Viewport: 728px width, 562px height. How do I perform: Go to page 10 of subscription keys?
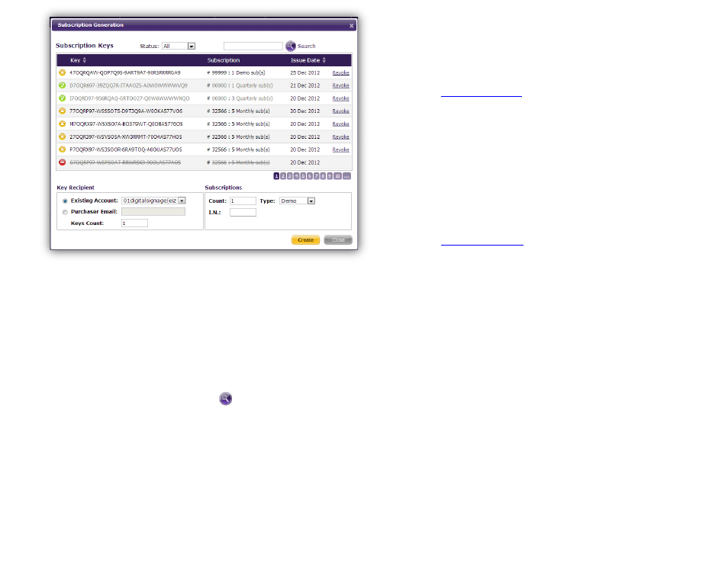coord(337,176)
